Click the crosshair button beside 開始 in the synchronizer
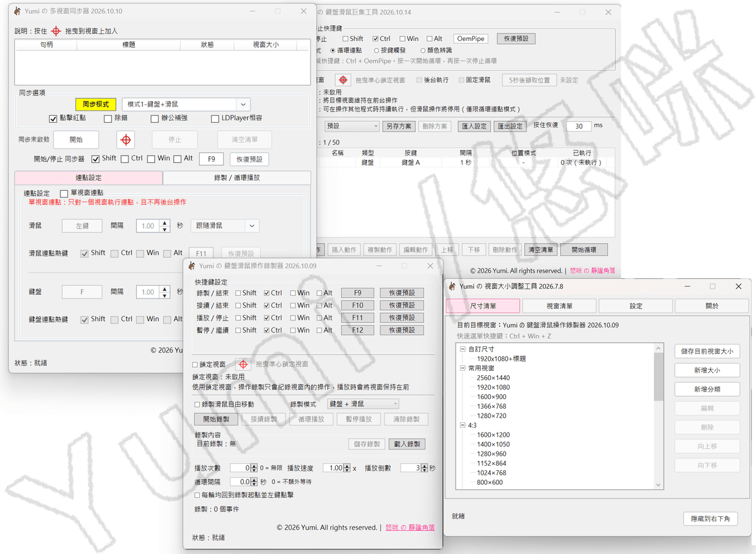Image resolution: width=756 pixels, height=554 pixels. pyautogui.click(x=126, y=140)
